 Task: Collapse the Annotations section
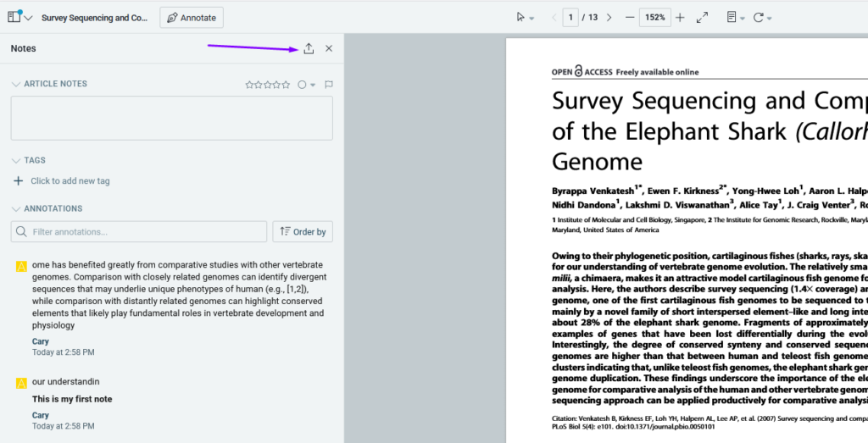click(15, 208)
